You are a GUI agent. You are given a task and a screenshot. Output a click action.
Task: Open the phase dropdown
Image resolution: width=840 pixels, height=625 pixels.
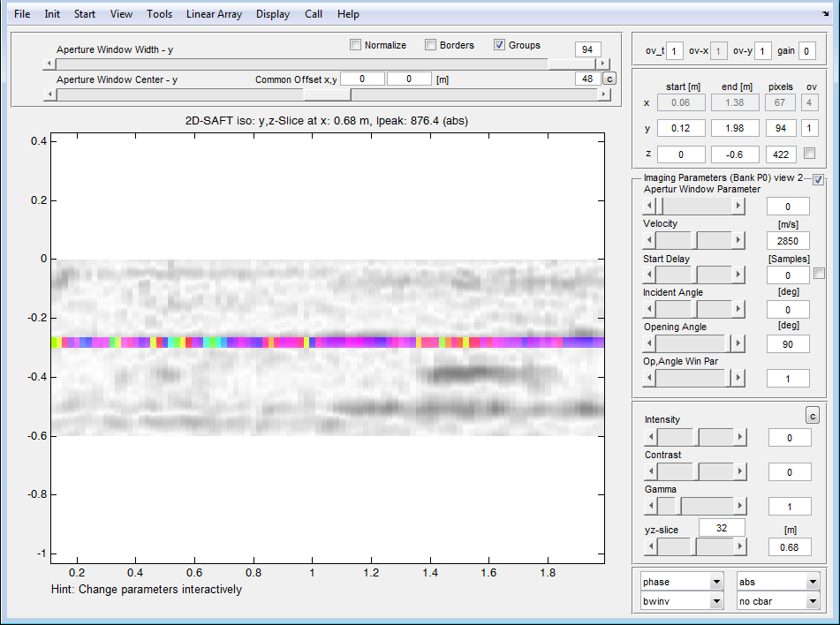pos(682,582)
